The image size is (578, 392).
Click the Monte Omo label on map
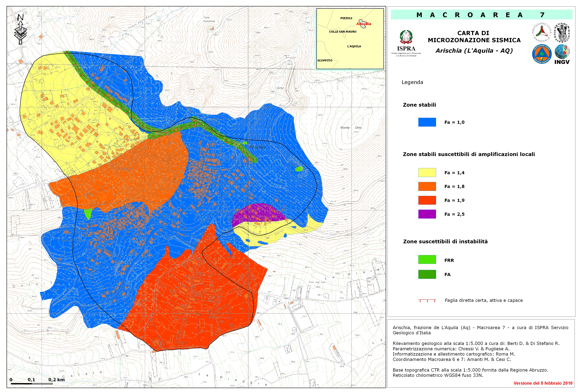[351, 127]
